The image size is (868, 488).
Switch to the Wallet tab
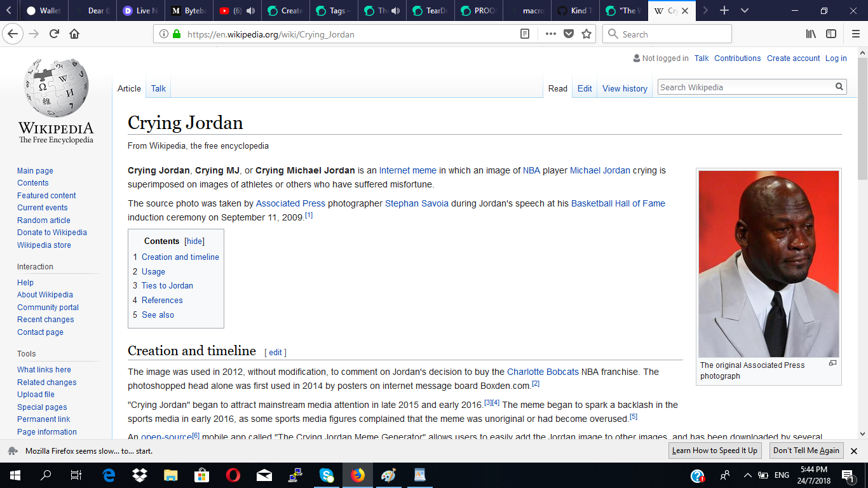(x=44, y=11)
